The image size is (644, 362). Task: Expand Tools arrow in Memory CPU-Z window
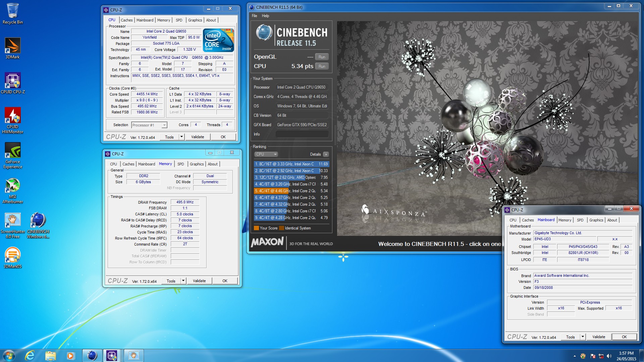[183, 281]
